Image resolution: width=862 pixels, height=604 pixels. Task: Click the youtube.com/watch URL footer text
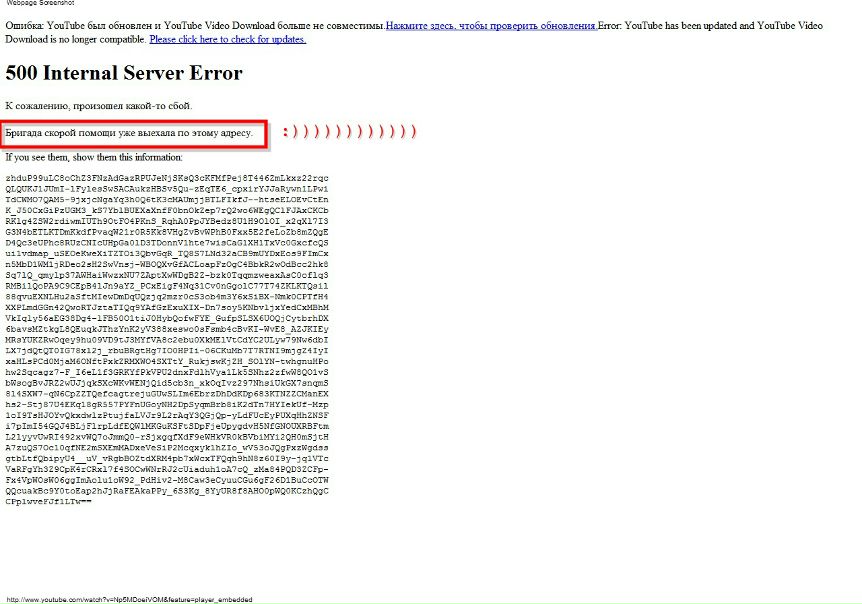[x=129, y=600]
